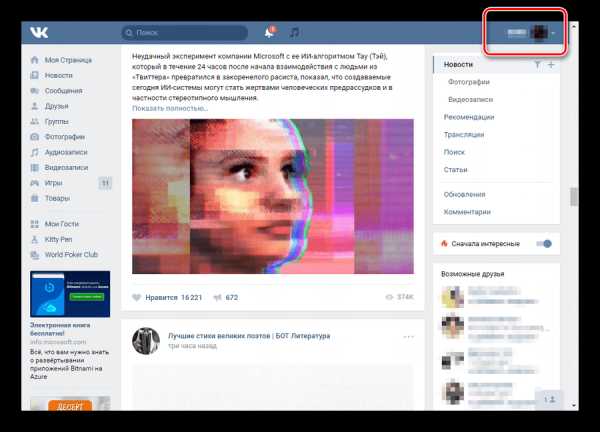600x432 pixels.
Task: Open the profile account dropdown arrow
Action: click(x=553, y=33)
